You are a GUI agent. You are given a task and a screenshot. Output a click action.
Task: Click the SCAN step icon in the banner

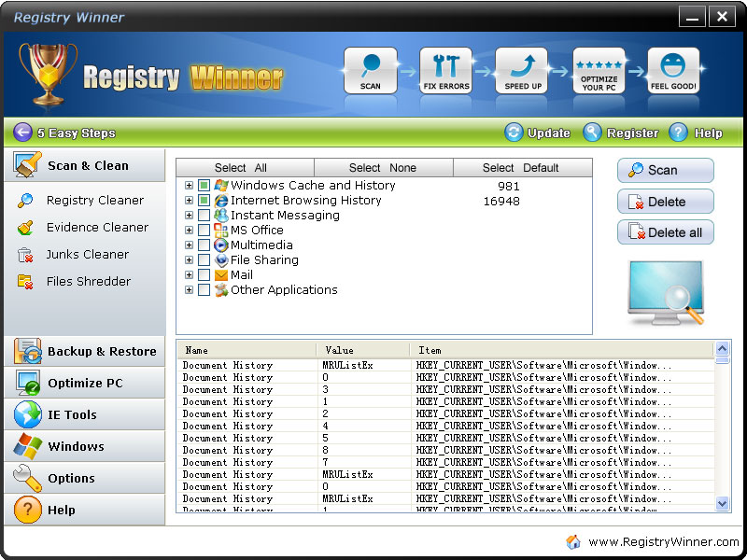click(x=370, y=71)
